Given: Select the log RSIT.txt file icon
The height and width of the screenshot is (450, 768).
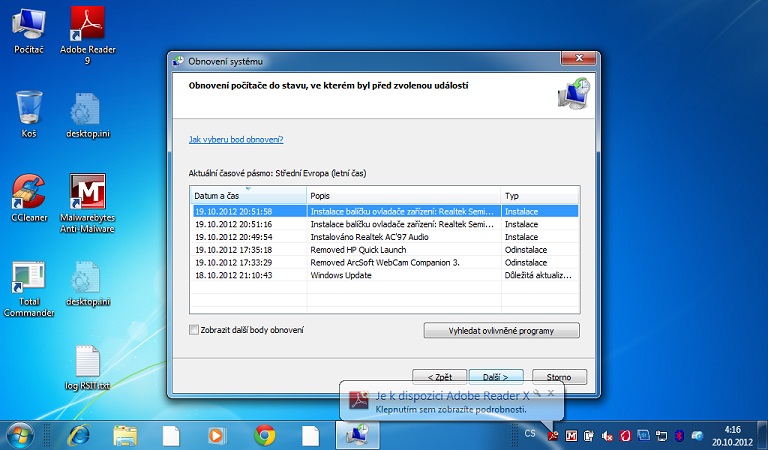Looking at the screenshot, I should (x=88, y=362).
